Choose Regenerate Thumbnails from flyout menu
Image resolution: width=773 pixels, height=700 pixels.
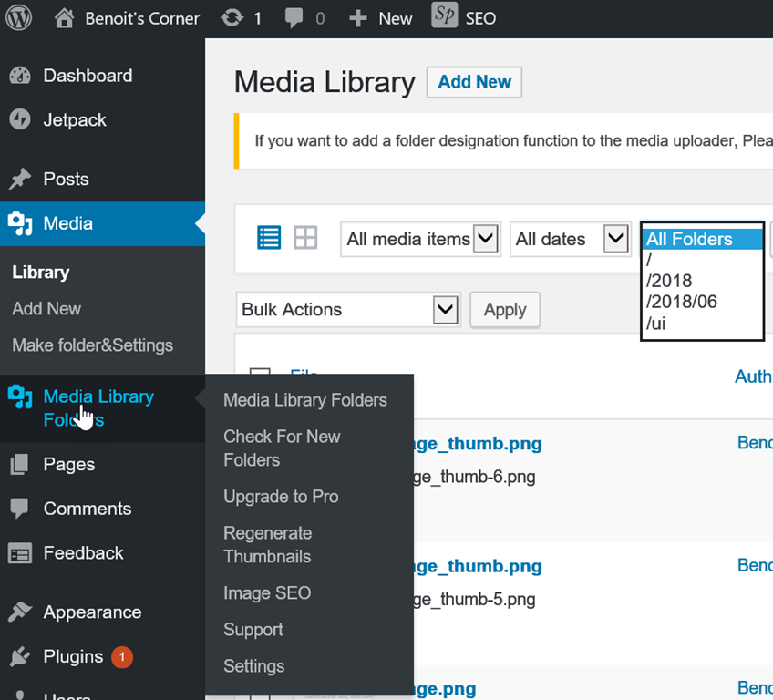coord(267,545)
